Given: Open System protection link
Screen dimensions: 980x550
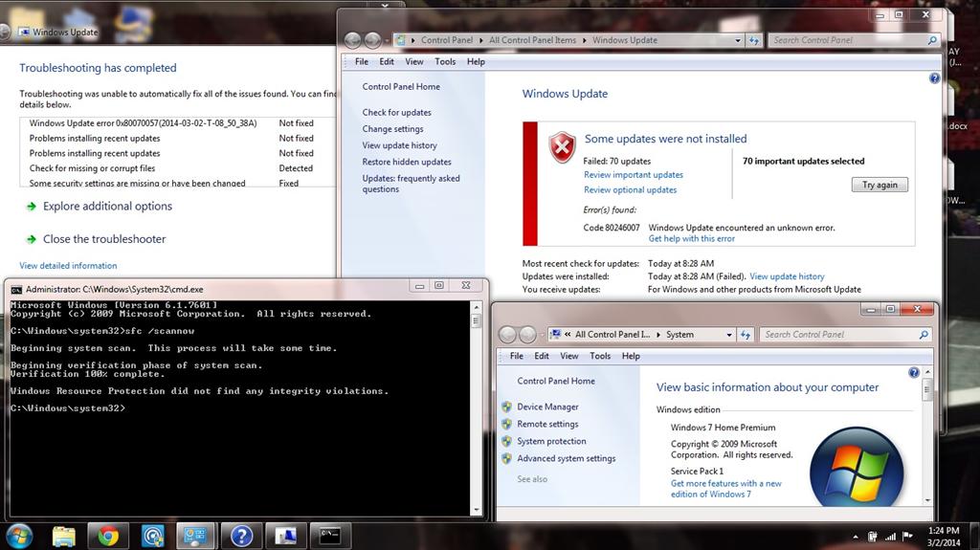Looking at the screenshot, I should (551, 441).
